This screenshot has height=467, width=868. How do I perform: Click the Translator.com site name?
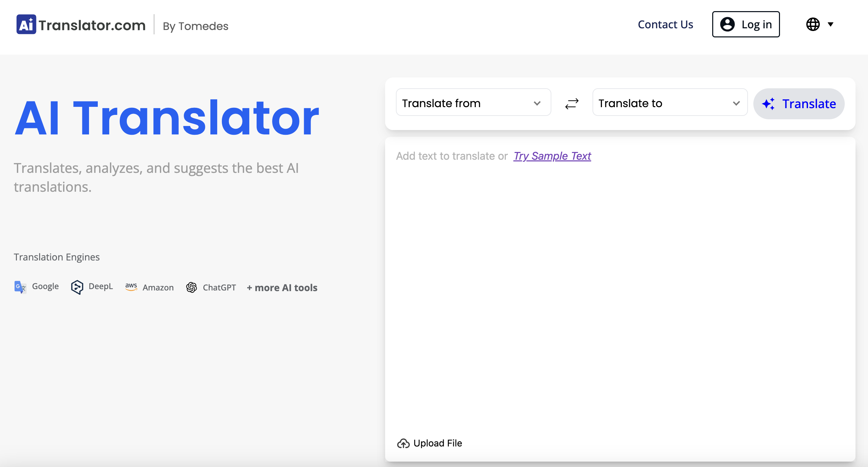[92, 25]
